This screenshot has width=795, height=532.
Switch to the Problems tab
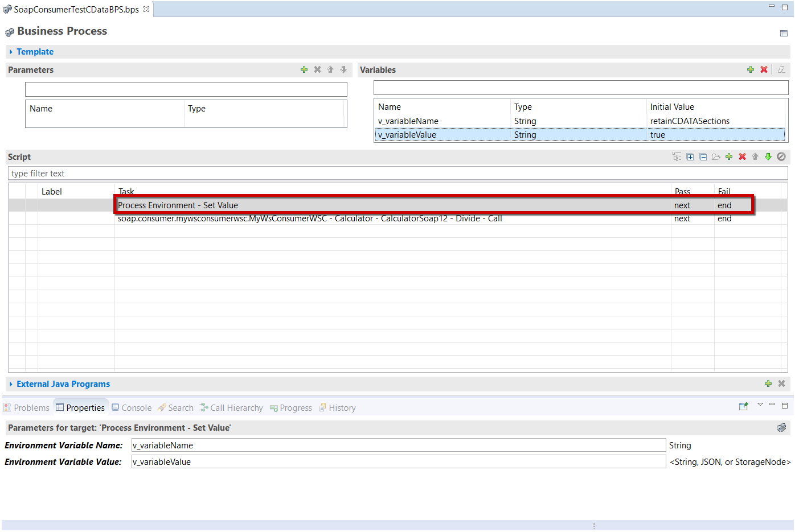point(26,407)
